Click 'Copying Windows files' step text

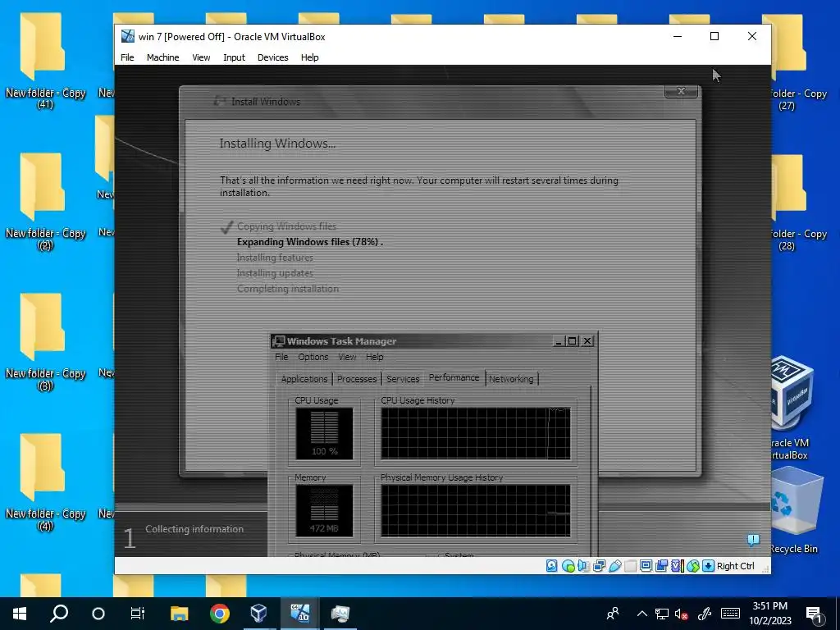[x=286, y=226]
